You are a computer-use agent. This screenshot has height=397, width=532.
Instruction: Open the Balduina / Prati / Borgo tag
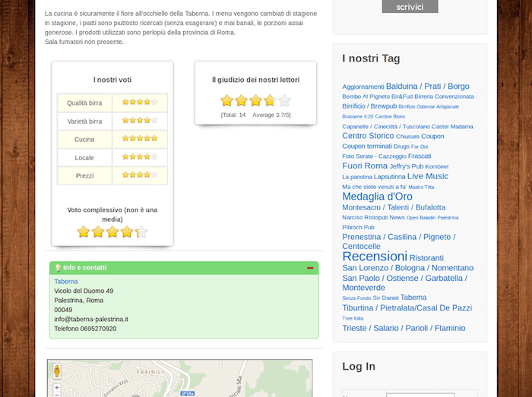(427, 86)
